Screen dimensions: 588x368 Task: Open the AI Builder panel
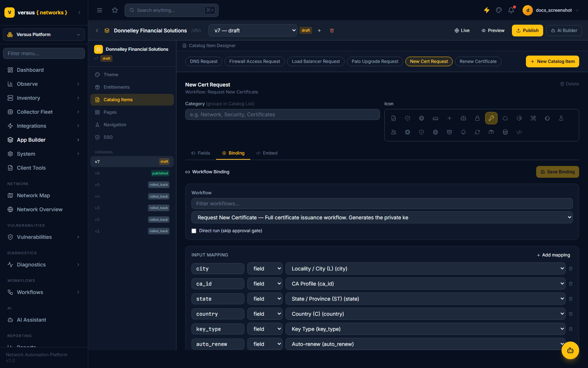[x=564, y=31]
